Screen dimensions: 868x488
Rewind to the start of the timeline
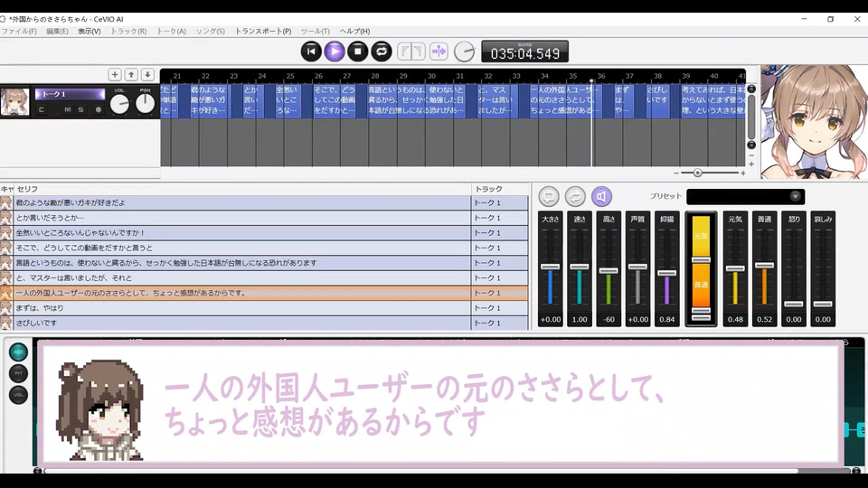311,52
